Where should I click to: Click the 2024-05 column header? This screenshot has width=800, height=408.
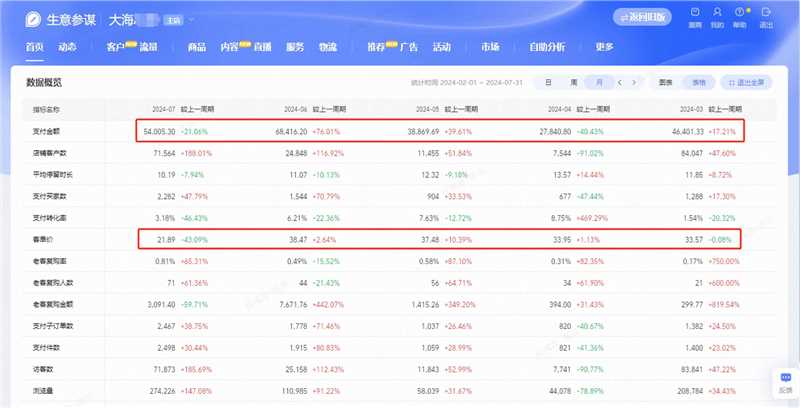click(428, 109)
